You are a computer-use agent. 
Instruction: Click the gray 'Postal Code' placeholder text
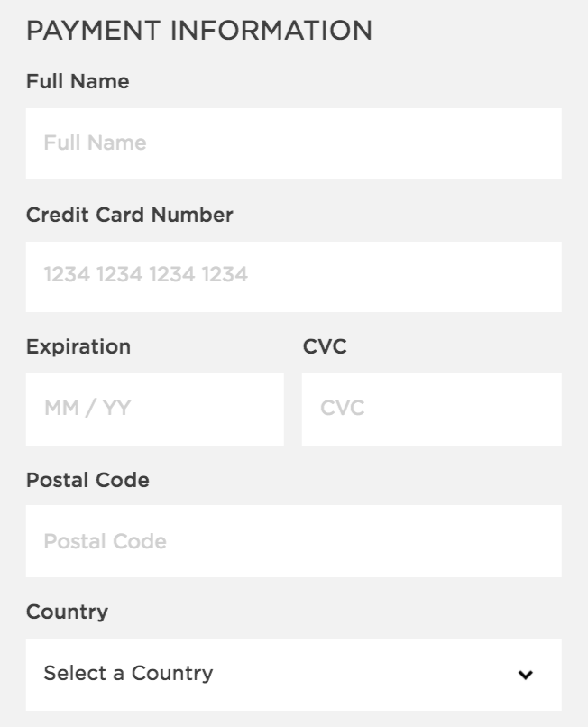coord(105,542)
